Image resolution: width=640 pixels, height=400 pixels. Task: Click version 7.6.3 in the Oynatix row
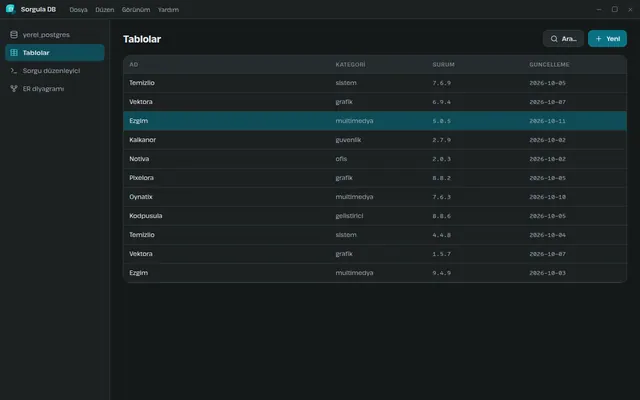[x=442, y=197]
